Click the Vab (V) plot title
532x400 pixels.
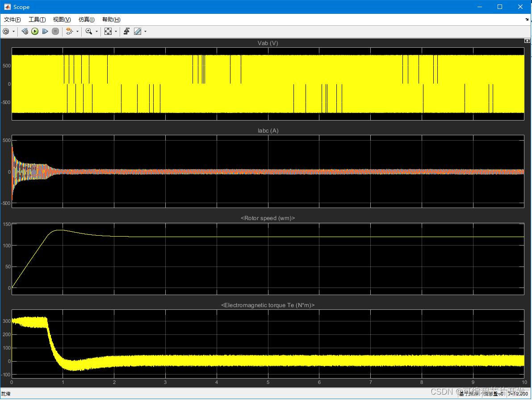point(268,43)
